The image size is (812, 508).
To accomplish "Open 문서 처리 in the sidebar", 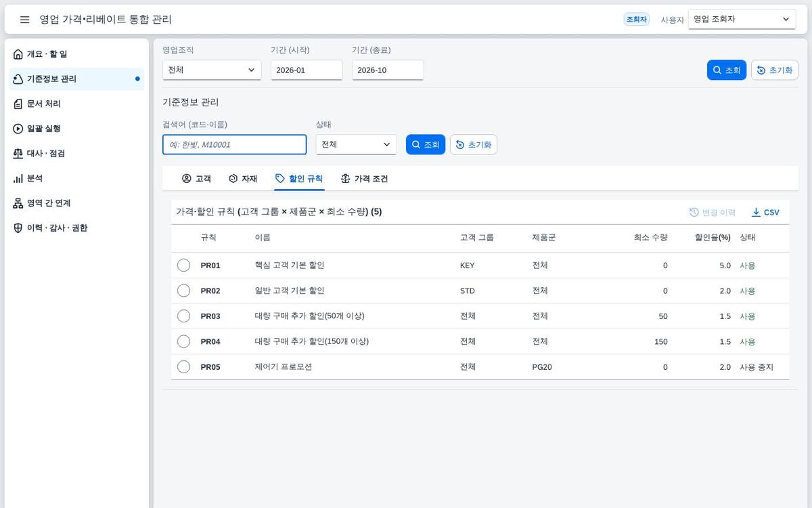I will point(77,104).
